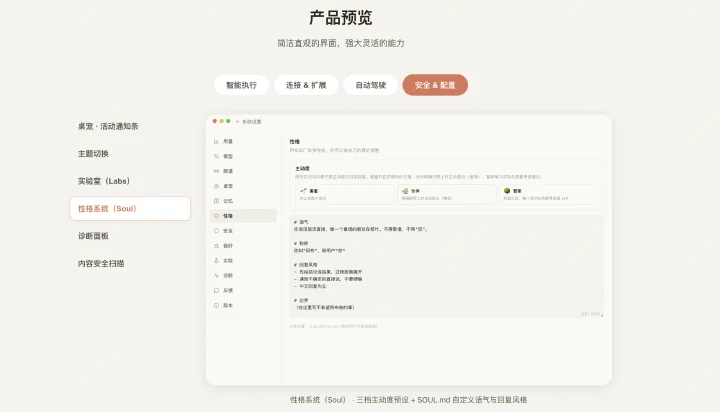Choose the leaf 伙伴 proactivity preset card
This screenshot has height=412, width=720.
click(447, 194)
